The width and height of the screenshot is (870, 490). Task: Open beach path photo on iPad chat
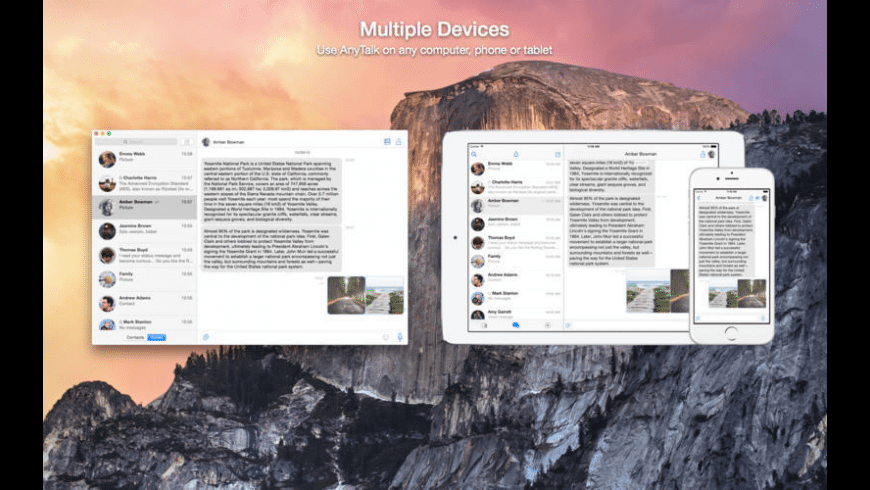coord(648,291)
